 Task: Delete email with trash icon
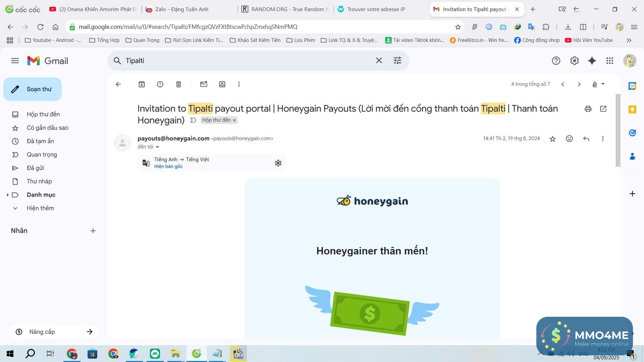(178, 84)
